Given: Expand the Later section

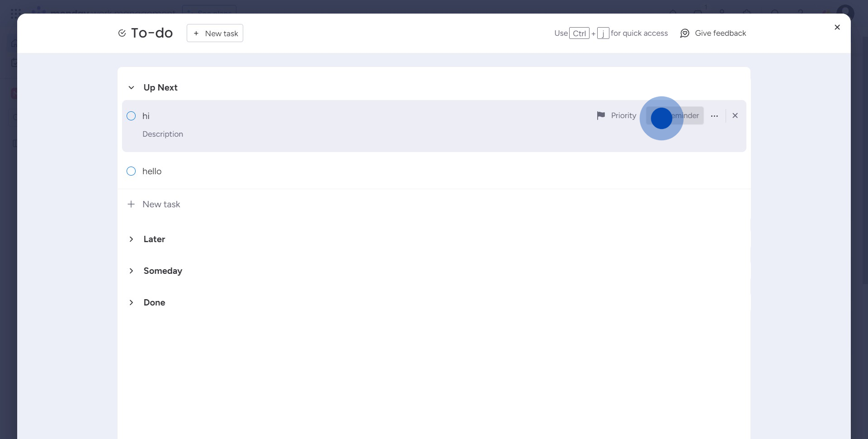Looking at the screenshot, I should 131,239.
